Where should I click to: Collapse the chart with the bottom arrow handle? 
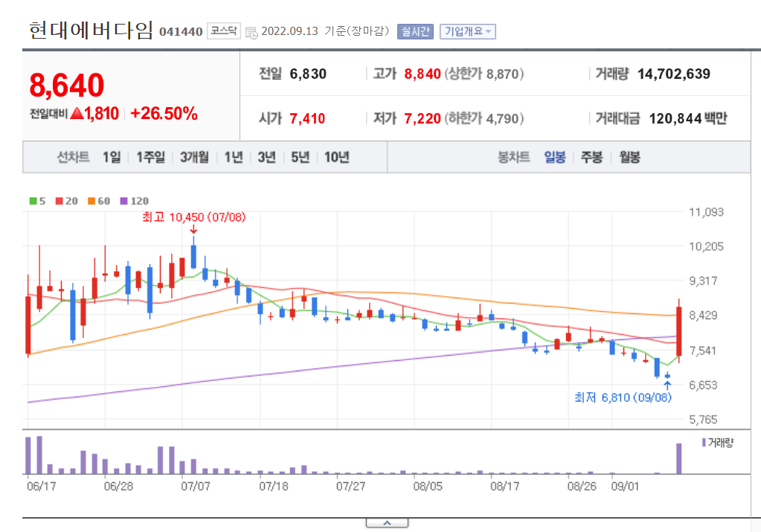pos(387,523)
